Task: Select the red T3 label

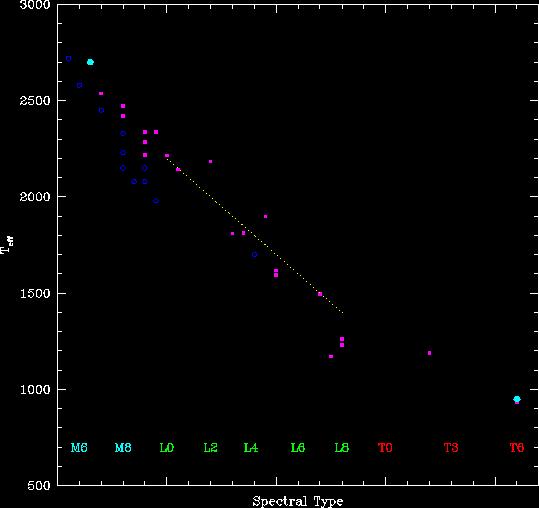Action: coord(451,448)
